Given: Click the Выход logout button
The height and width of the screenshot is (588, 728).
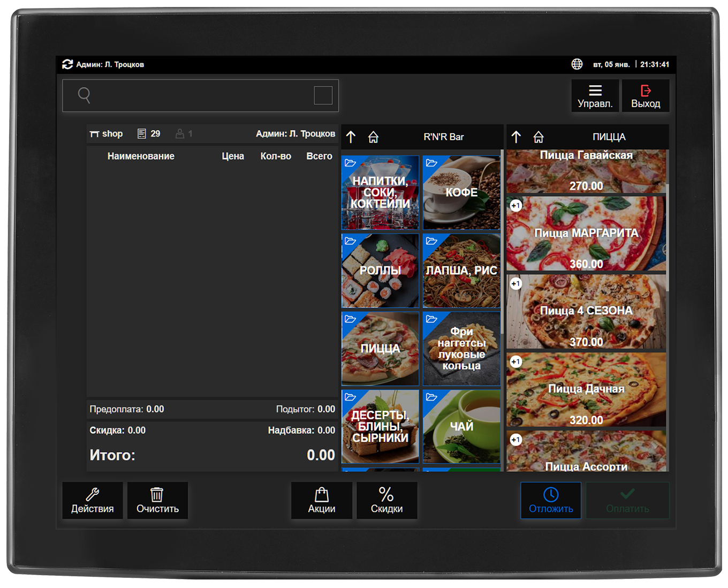Looking at the screenshot, I should click(x=646, y=96).
